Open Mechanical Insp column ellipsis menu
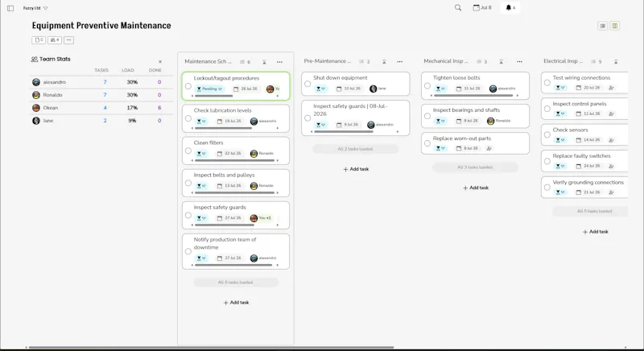644x351 pixels. [x=519, y=61]
